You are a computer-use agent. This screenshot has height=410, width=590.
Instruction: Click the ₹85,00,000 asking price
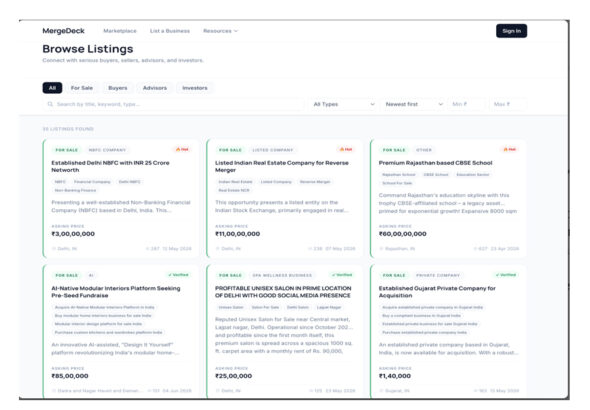(70, 376)
